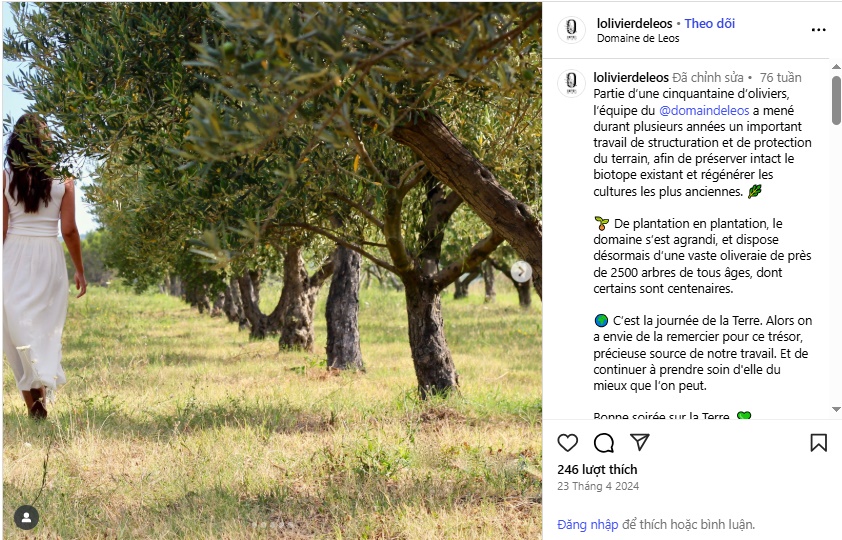Viewport: 842px width, 540px height.
Task: Open the Domaine de Leos location
Action: tap(637, 39)
